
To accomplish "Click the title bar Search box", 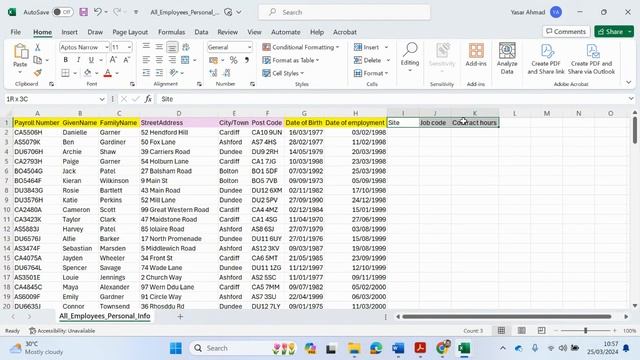I will point(344,12).
